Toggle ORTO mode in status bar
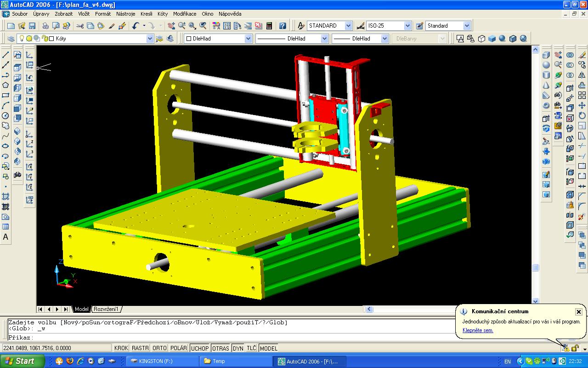This screenshot has height=368, width=588. point(159,348)
